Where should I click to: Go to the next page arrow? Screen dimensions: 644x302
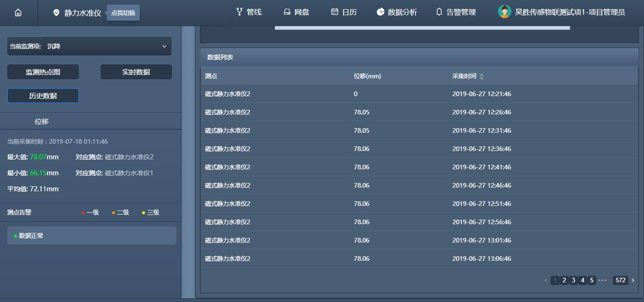[633, 280]
